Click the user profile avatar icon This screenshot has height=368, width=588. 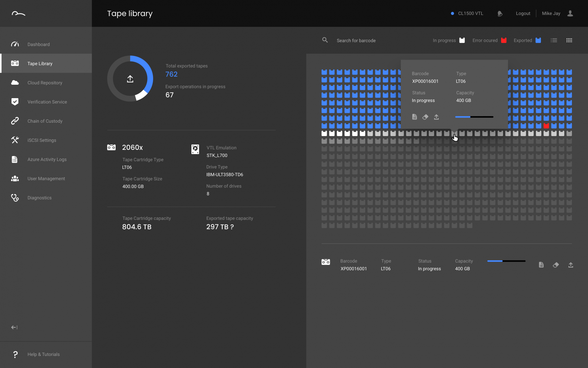coord(570,13)
